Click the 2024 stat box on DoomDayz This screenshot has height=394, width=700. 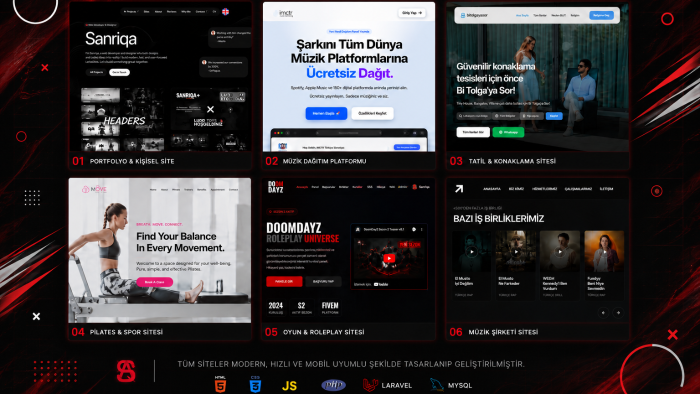(x=275, y=307)
